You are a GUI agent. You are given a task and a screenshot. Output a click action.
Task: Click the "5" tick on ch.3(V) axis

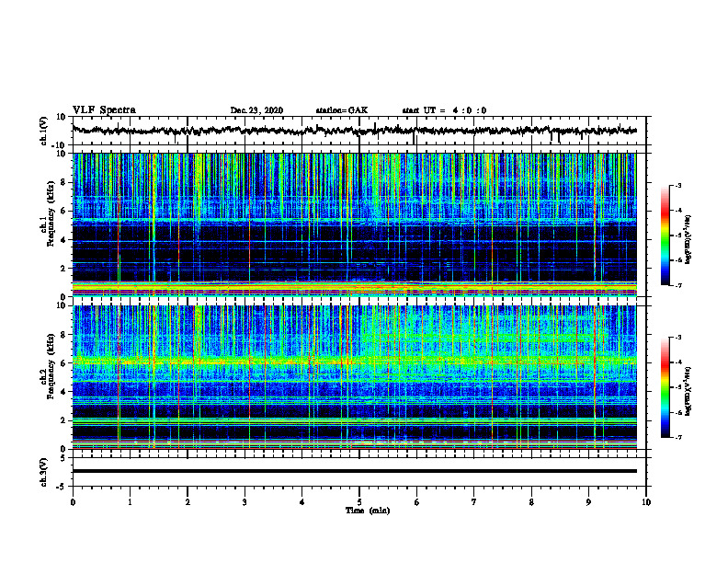point(63,458)
